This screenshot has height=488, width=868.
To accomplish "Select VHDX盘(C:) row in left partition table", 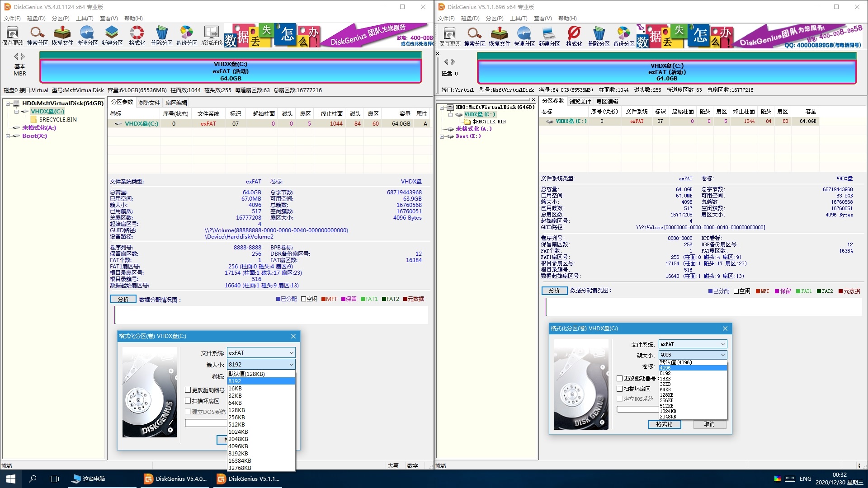I will tap(269, 123).
